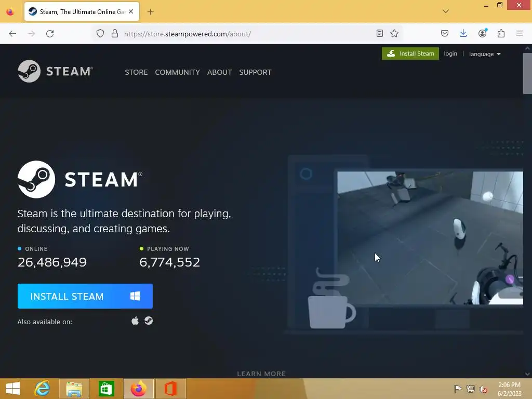The height and width of the screenshot is (399, 532).
Task: Toggle reader view icon in address bar
Action: tap(380, 33)
